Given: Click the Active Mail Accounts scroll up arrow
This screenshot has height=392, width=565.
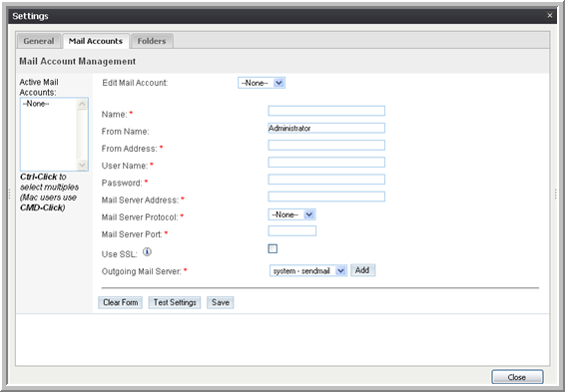Looking at the screenshot, I should [x=82, y=105].
